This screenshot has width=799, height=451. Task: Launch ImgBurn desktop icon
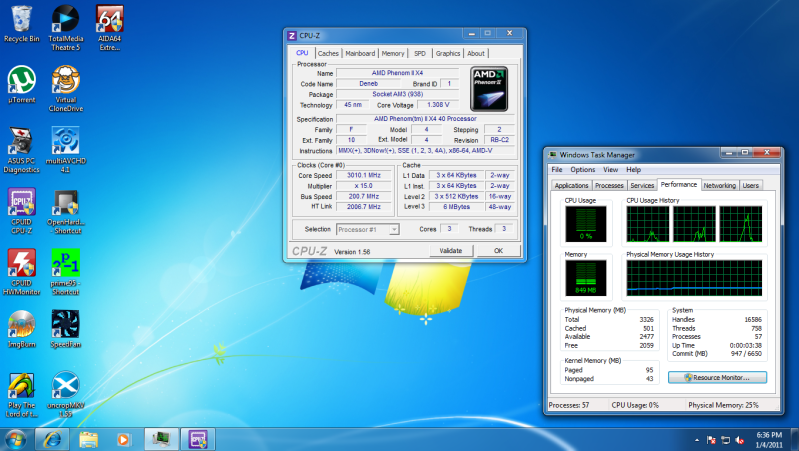pos(21,329)
